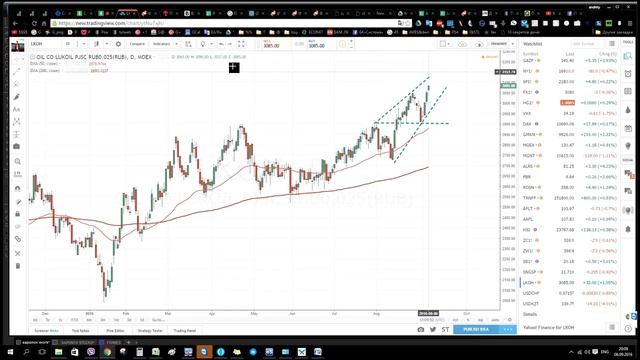
Task: Select the 1y date range button
Action: point(61,320)
